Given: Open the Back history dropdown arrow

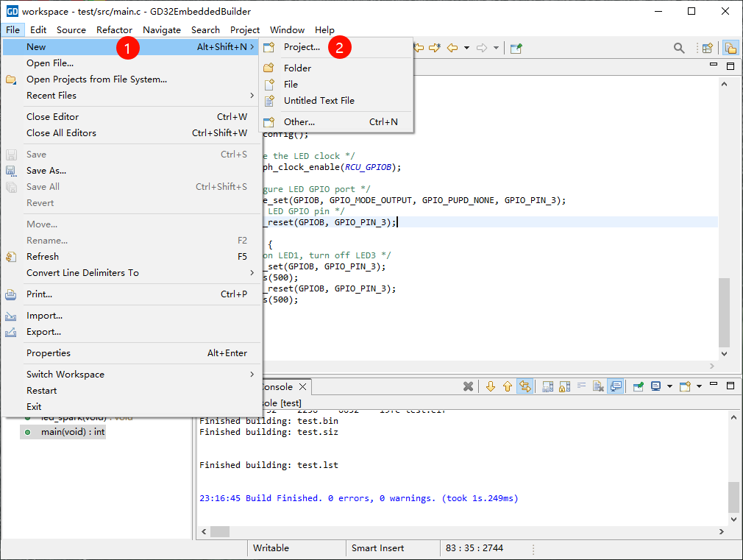Looking at the screenshot, I should 466,48.
